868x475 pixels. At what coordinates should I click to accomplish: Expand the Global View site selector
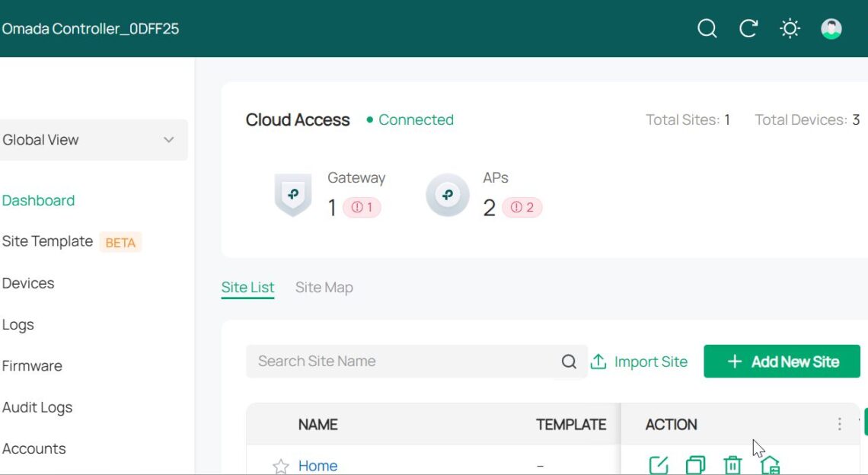tap(94, 140)
